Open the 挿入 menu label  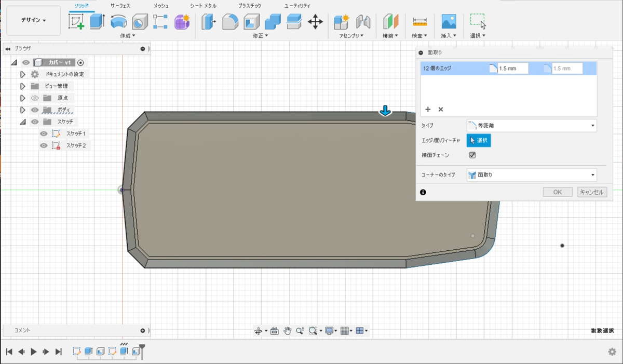pos(449,36)
